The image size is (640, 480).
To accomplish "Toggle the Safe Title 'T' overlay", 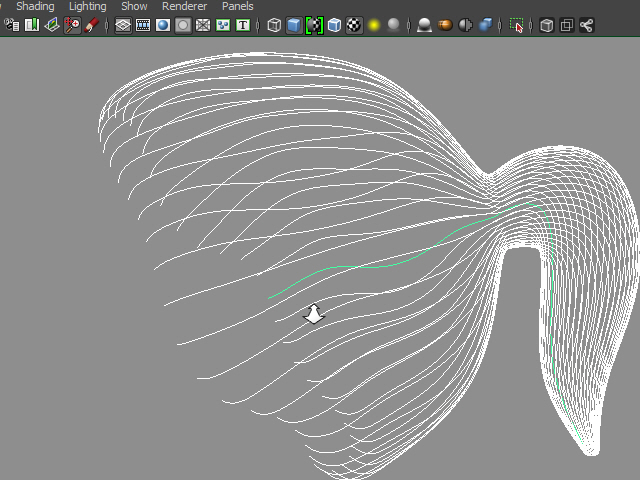I will 243,25.
